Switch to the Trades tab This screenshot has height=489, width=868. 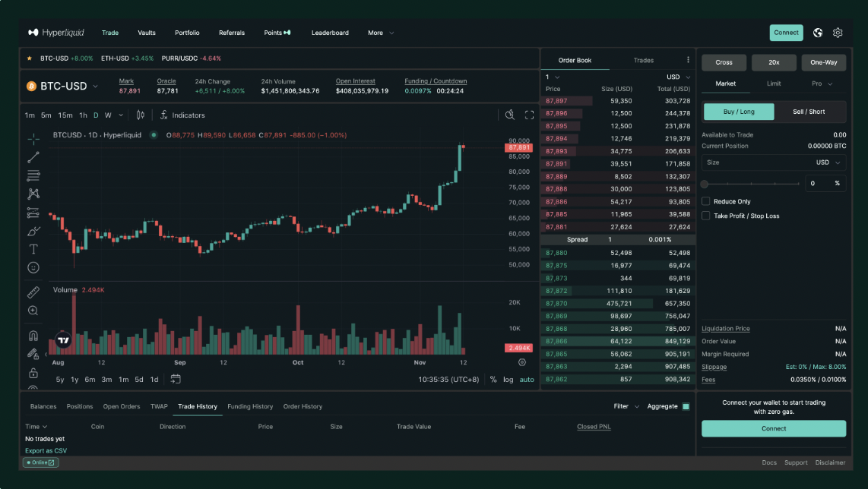(x=643, y=60)
